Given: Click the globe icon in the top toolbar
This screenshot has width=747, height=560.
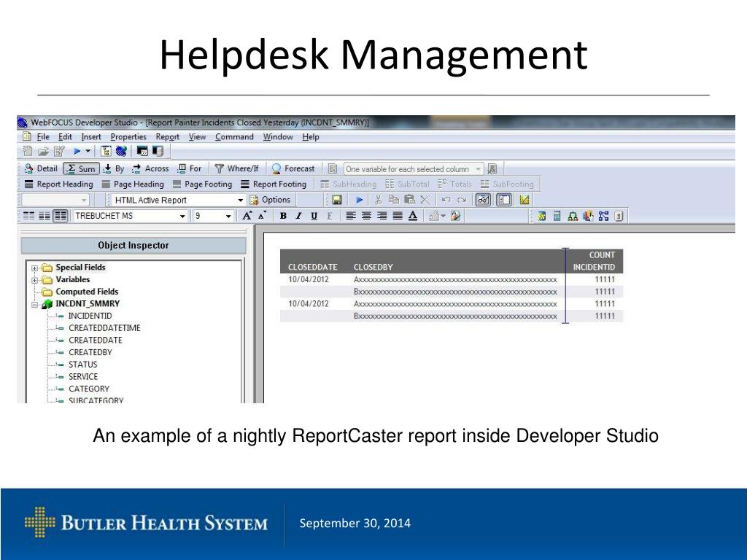Looking at the screenshot, I should click(121, 152).
